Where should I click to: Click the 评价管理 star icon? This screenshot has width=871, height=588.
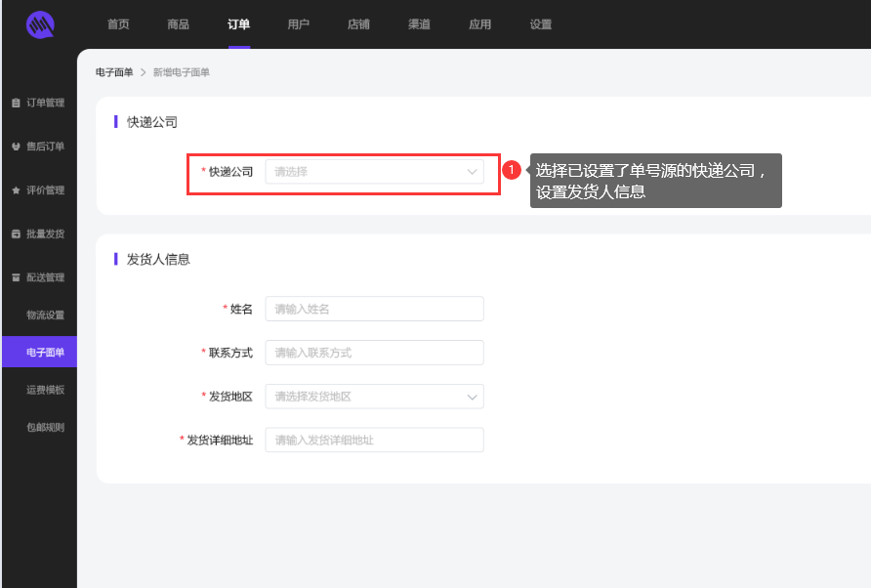[16, 190]
